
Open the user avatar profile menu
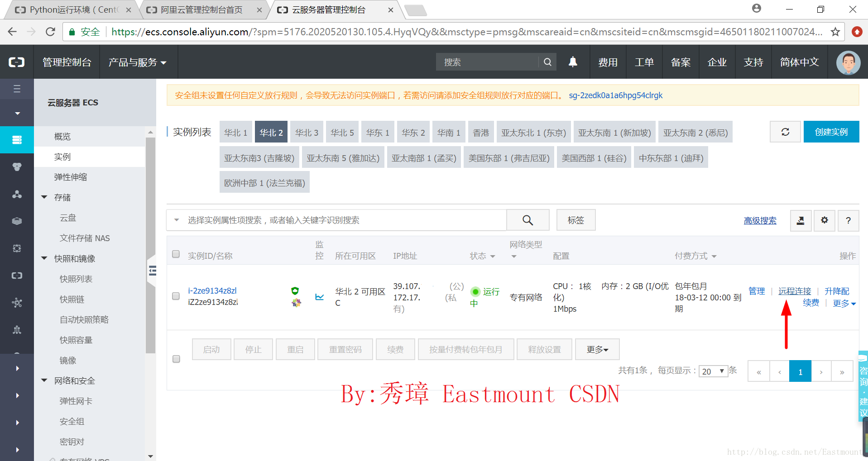(848, 62)
